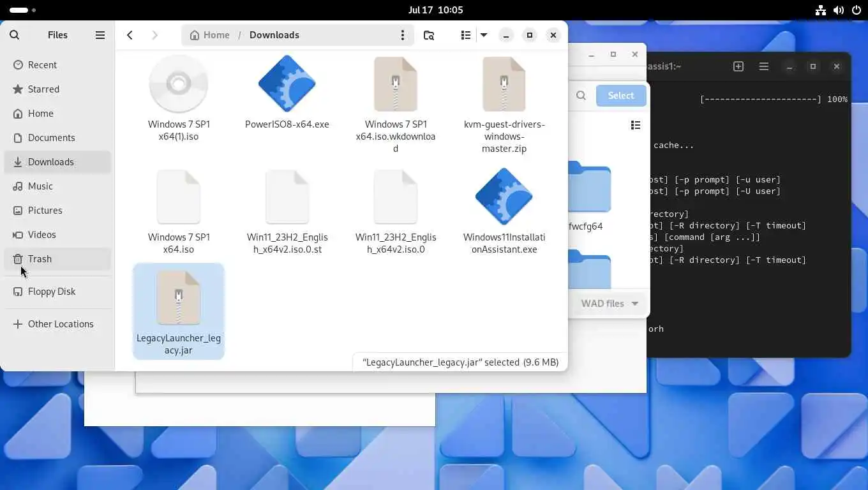Open a new tab in the terminal

pyautogui.click(x=738, y=66)
